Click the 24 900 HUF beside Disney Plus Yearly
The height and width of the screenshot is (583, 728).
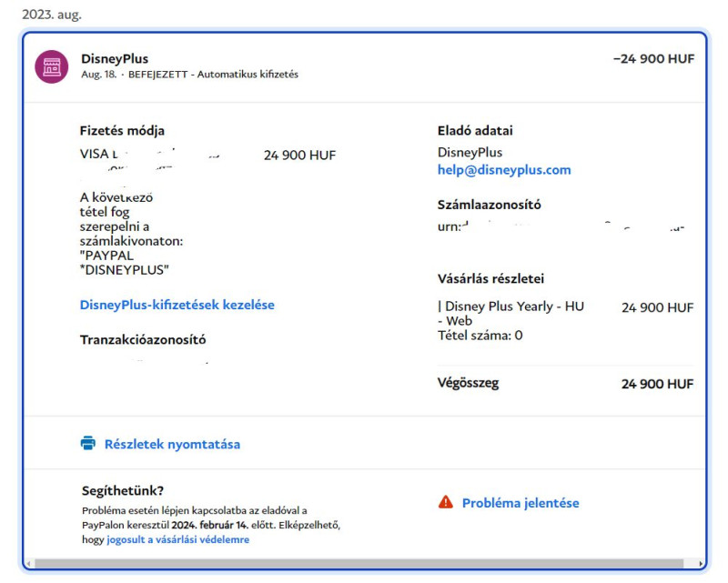coord(657,307)
